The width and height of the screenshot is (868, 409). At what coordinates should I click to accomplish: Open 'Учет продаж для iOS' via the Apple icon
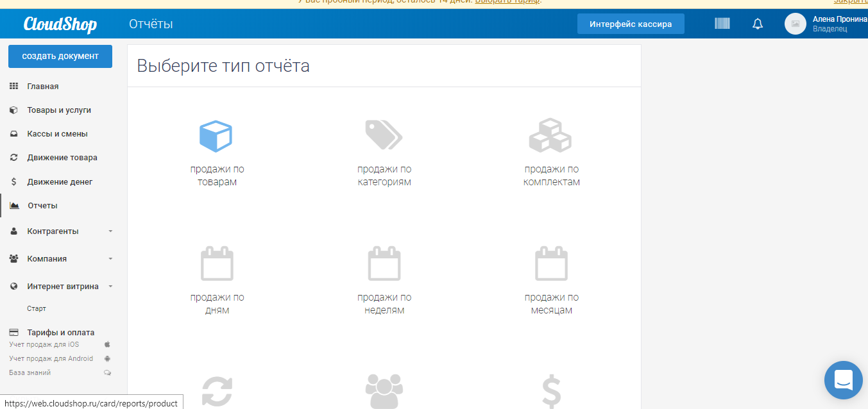pos(108,344)
